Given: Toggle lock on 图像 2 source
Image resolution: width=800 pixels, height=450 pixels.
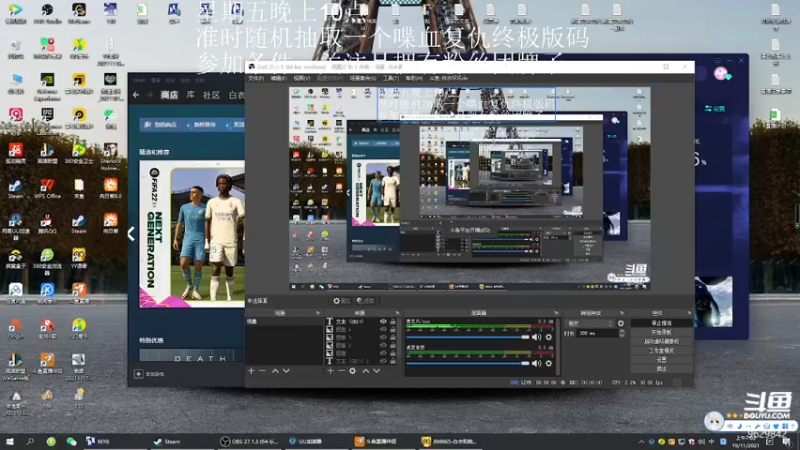Looking at the screenshot, I should (393, 345).
